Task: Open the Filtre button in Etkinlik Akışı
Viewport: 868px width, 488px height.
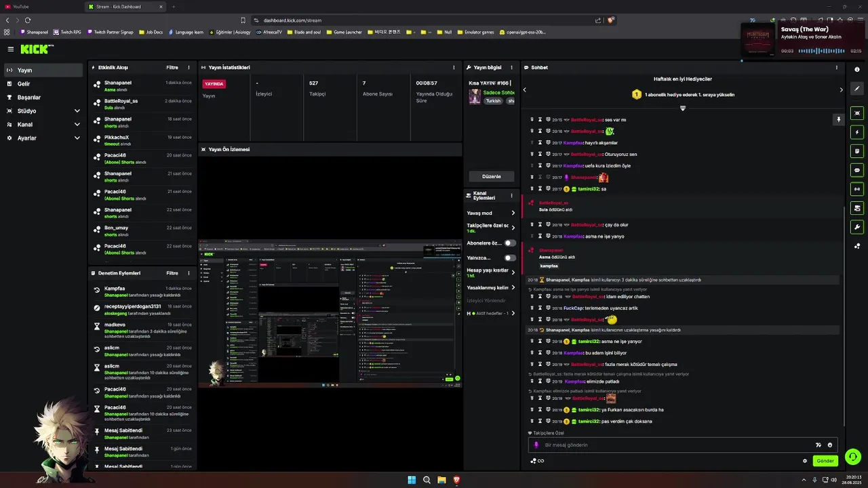Action: coord(172,67)
